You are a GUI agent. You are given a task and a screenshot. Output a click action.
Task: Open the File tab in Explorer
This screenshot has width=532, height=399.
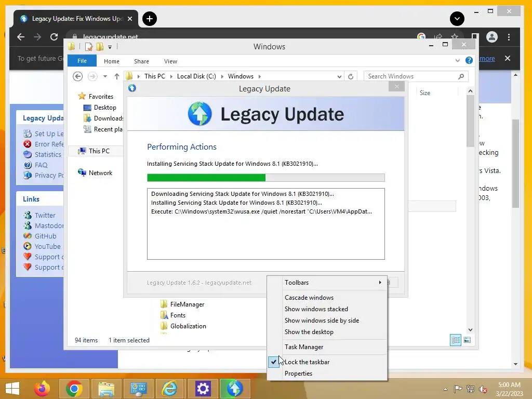point(82,61)
